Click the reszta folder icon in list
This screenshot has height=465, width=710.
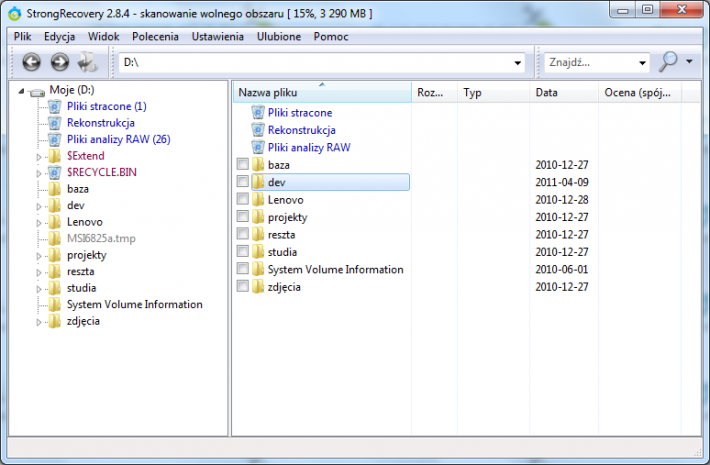tap(258, 235)
